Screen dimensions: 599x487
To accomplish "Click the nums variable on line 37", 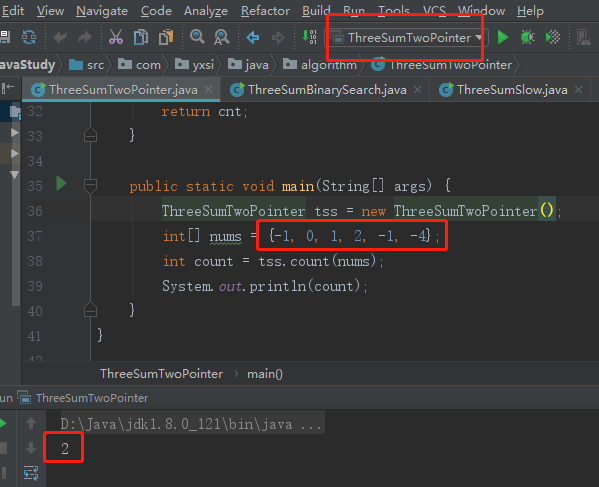I will pyautogui.click(x=225, y=236).
